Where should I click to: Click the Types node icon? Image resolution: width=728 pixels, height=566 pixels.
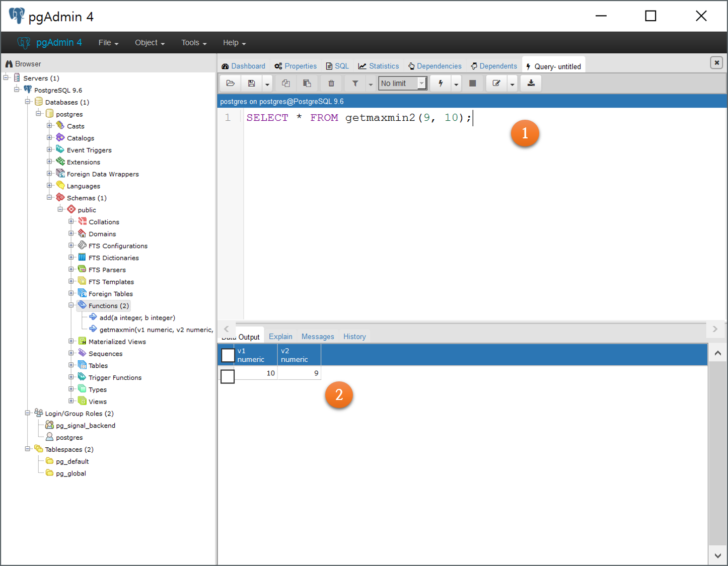click(x=83, y=389)
